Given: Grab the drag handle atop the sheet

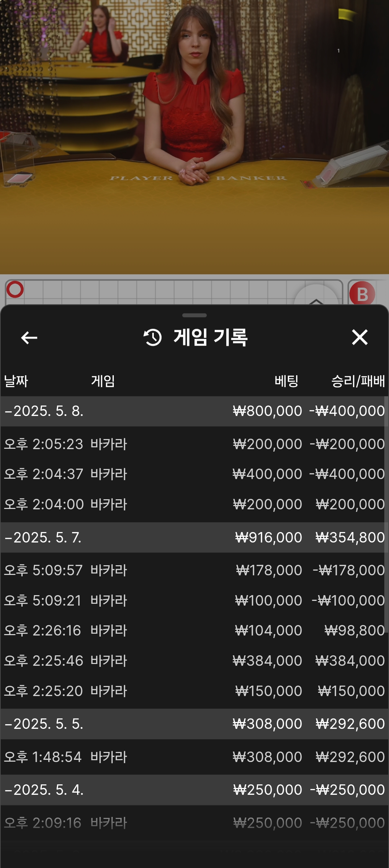Looking at the screenshot, I should [x=194, y=315].
